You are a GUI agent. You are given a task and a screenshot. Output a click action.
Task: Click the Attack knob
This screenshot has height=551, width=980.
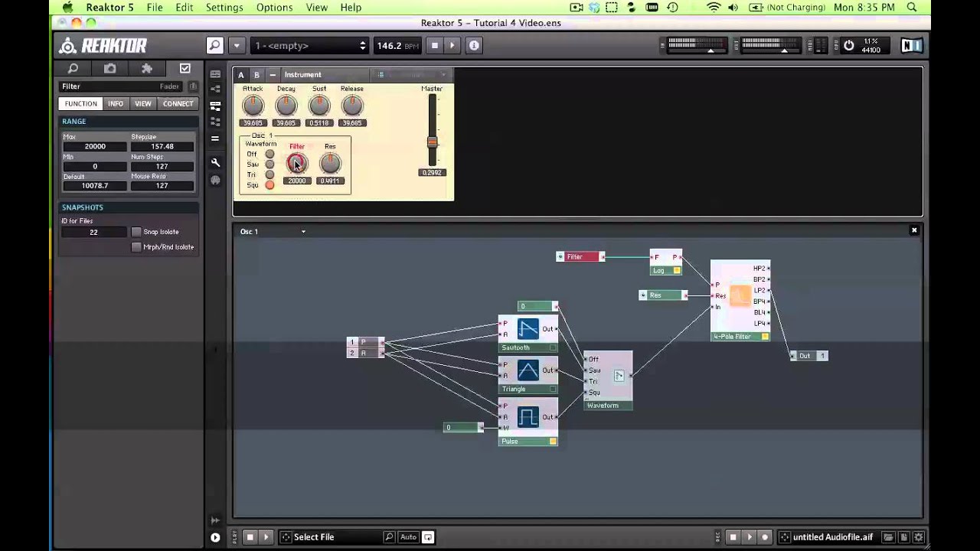click(253, 106)
